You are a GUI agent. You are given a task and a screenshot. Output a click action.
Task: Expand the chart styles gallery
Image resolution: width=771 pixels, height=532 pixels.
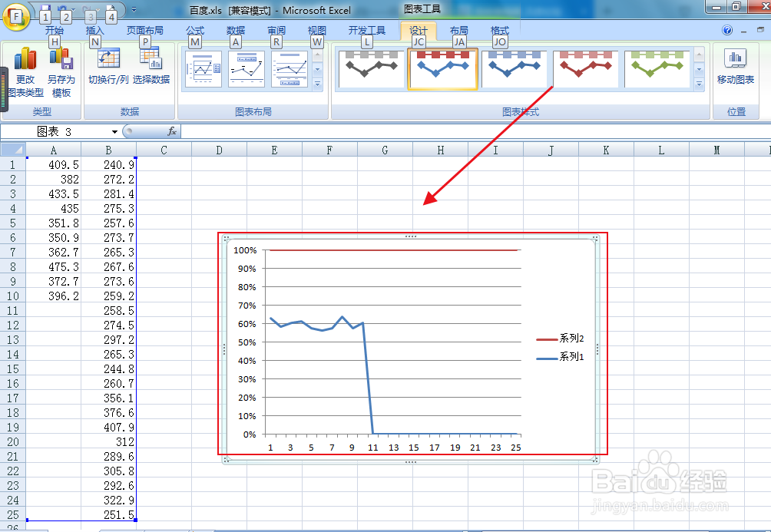tap(699, 84)
